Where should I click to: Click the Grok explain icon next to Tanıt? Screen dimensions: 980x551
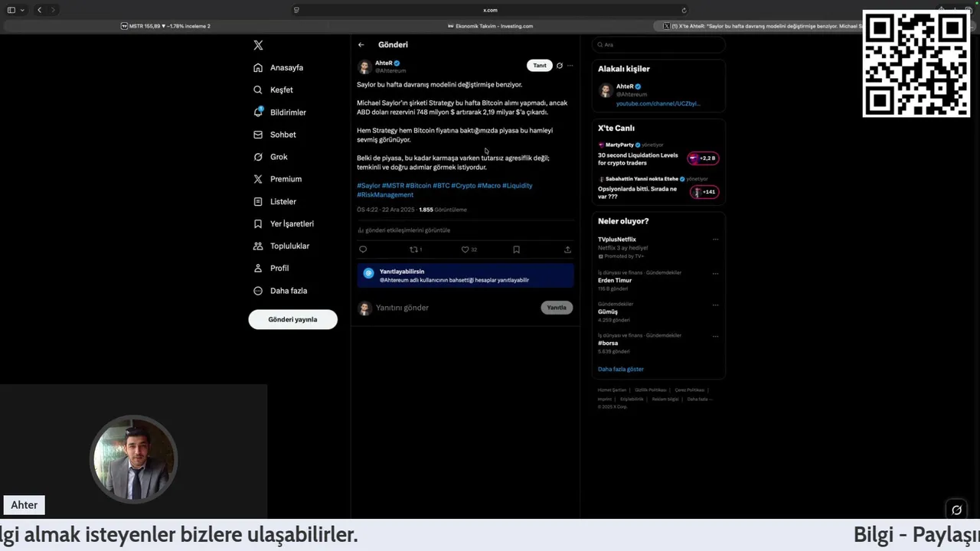tap(560, 66)
